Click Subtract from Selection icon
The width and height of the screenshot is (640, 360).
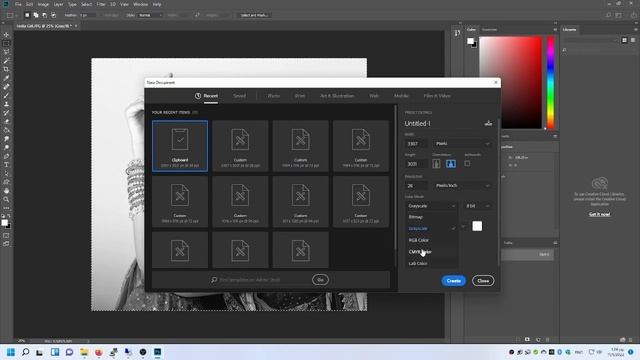(x=44, y=15)
